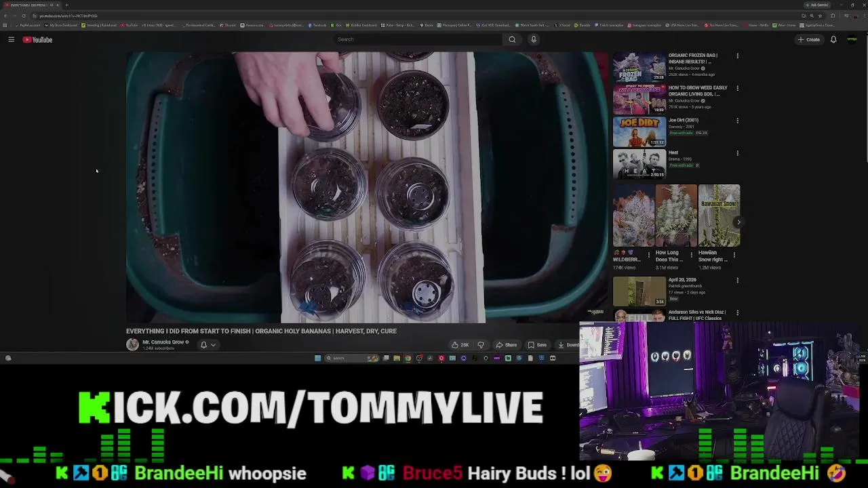The image size is (868, 488).
Task: Open the Create button
Action: coord(809,40)
